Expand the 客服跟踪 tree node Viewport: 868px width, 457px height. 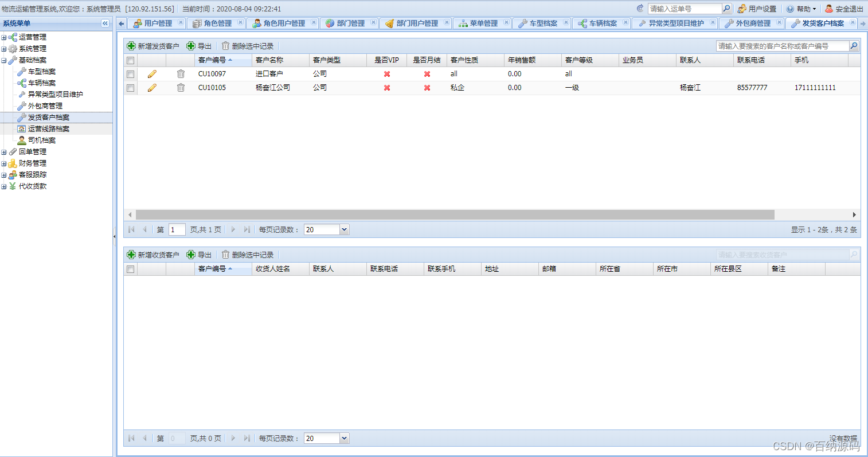tap(4, 175)
